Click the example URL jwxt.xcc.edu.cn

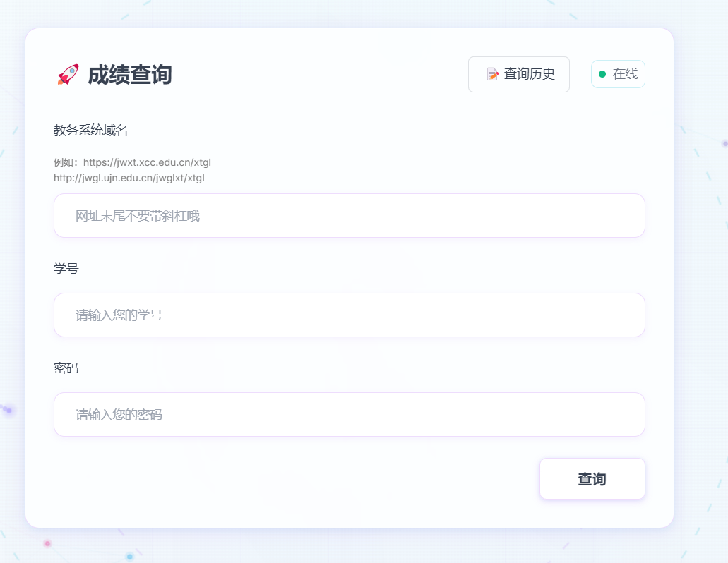click(x=147, y=162)
